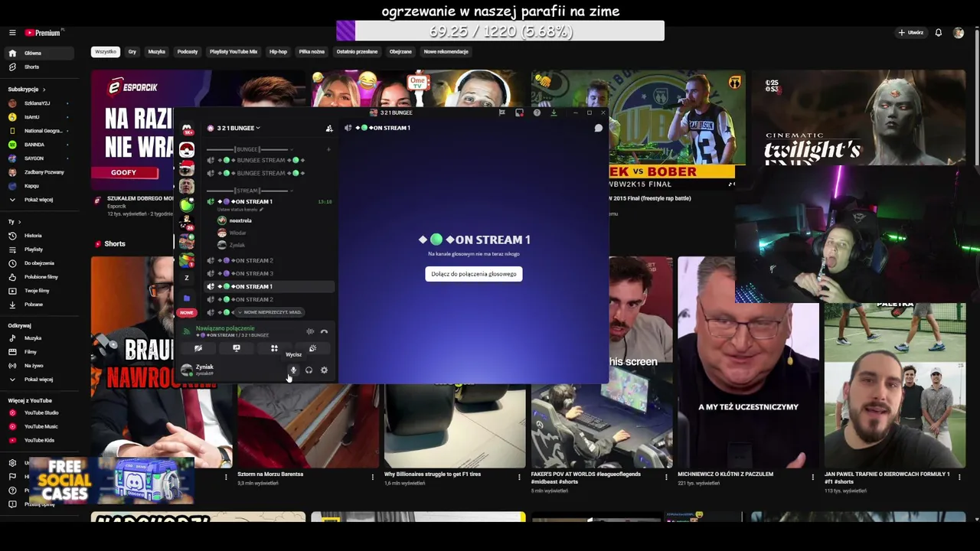Select Muzyka filter chip

point(157,52)
